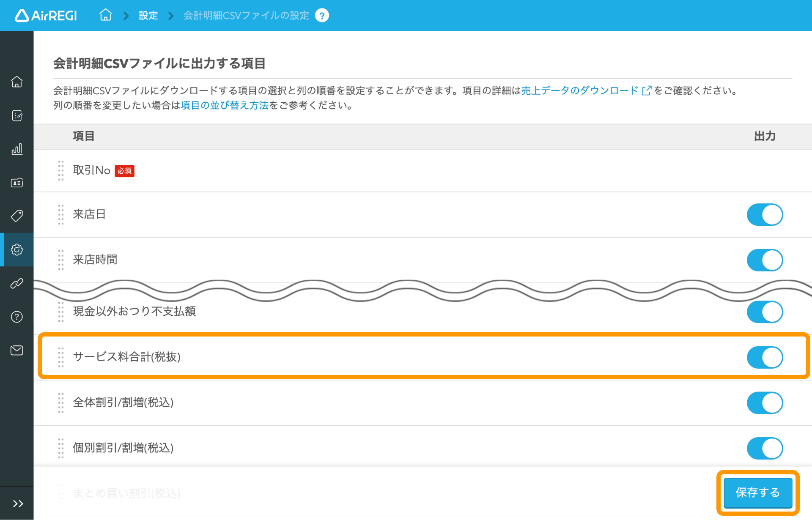Click the 来店日 label
This screenshot has height=520, width=812.
pos(89,214)
